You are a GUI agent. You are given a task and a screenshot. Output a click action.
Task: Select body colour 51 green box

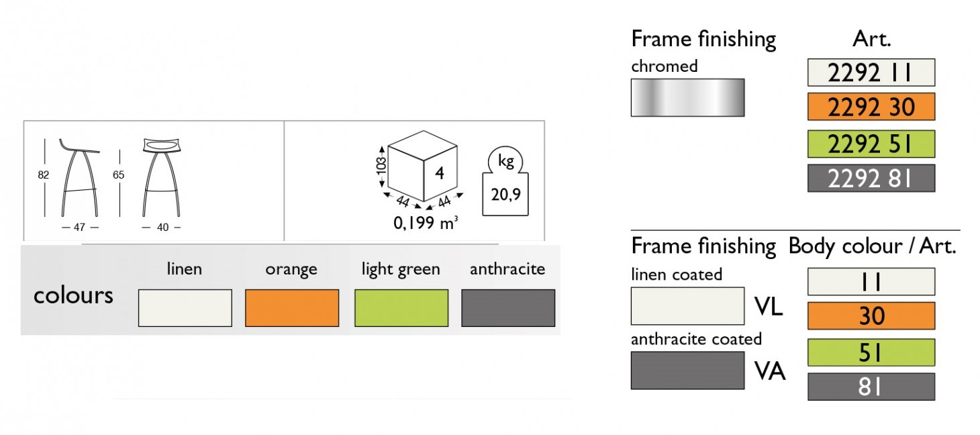(x=871, y=352)
